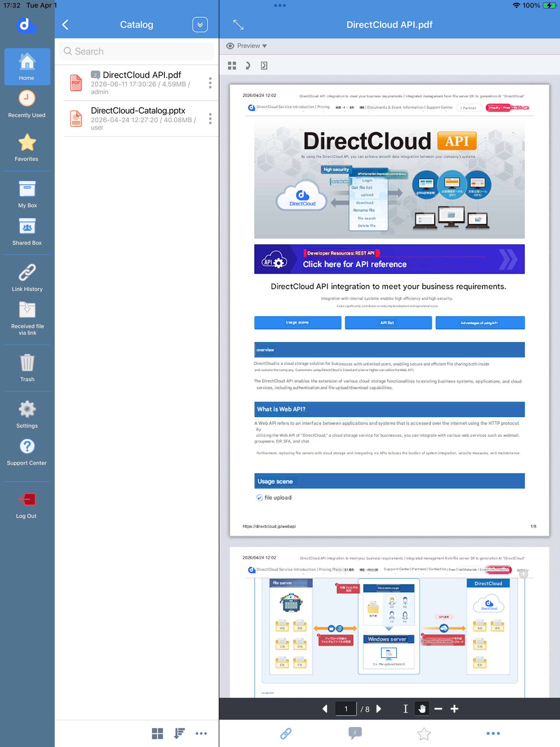Open the Preview mode dropdown
Viewport: 560px width, 747px height.
[x=247, y=46]
